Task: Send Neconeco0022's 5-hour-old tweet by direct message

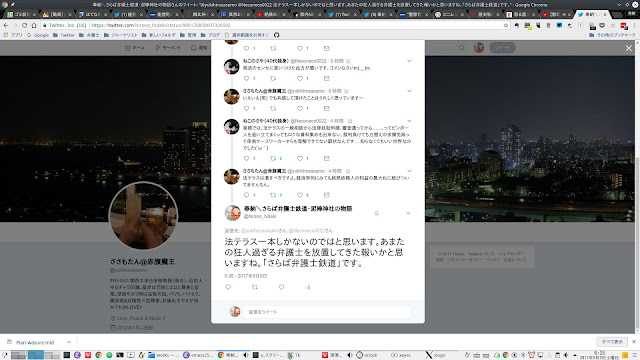Action: (327, 78)
